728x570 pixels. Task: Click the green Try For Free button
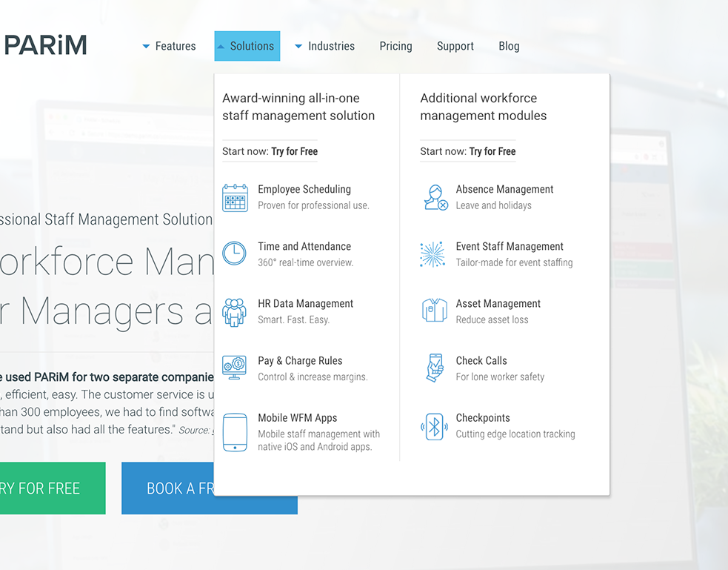click(53, 488)
